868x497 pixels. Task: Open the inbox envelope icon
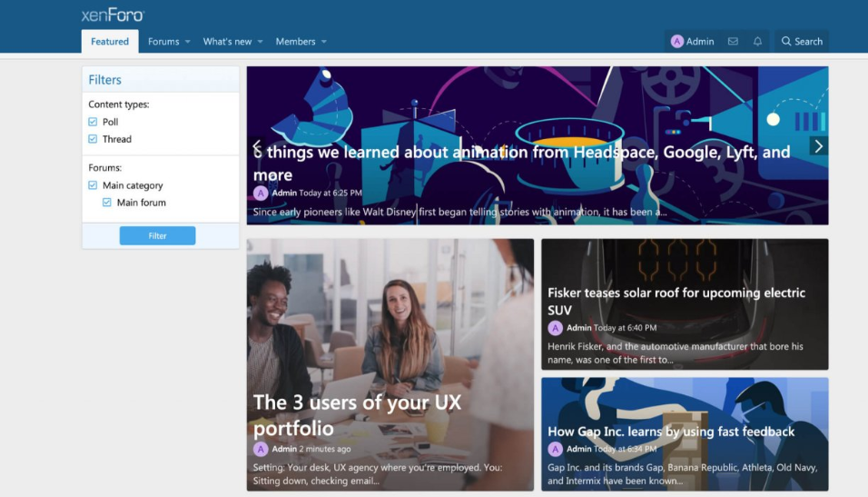(733, 42)
